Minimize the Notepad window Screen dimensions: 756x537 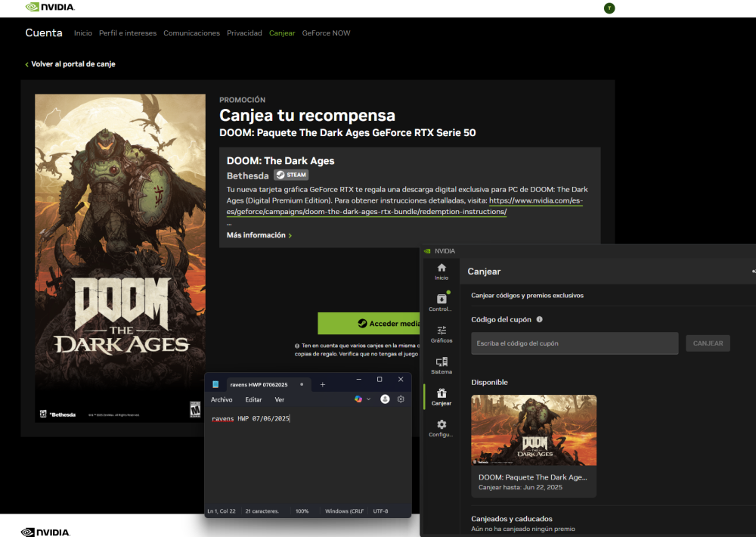358,379
